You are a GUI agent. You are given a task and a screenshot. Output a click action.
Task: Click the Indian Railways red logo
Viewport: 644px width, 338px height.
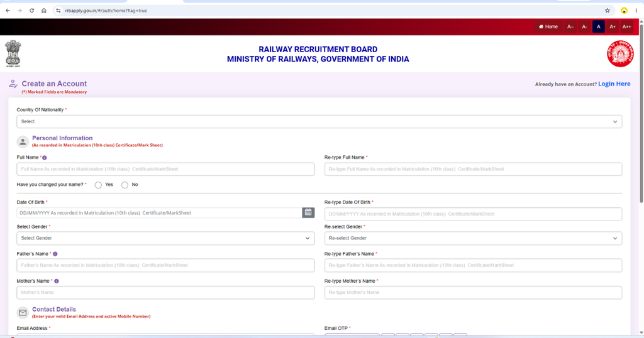(620, 54)
